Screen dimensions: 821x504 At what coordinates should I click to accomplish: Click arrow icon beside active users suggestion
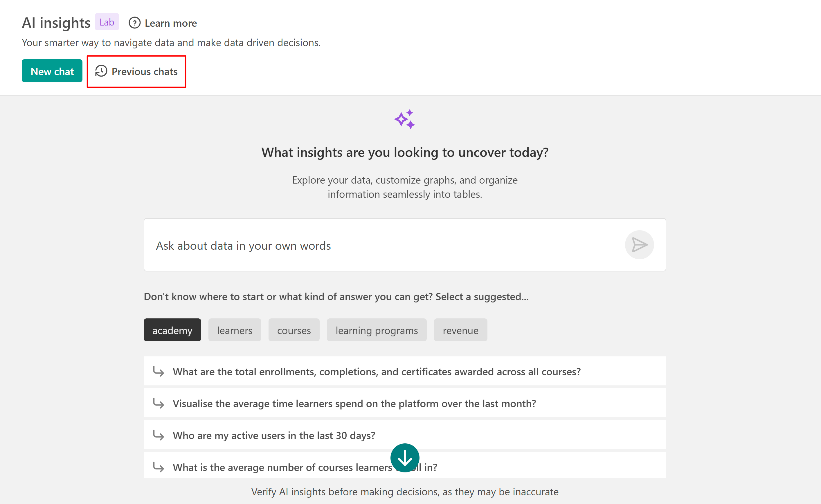click(159, 435)
